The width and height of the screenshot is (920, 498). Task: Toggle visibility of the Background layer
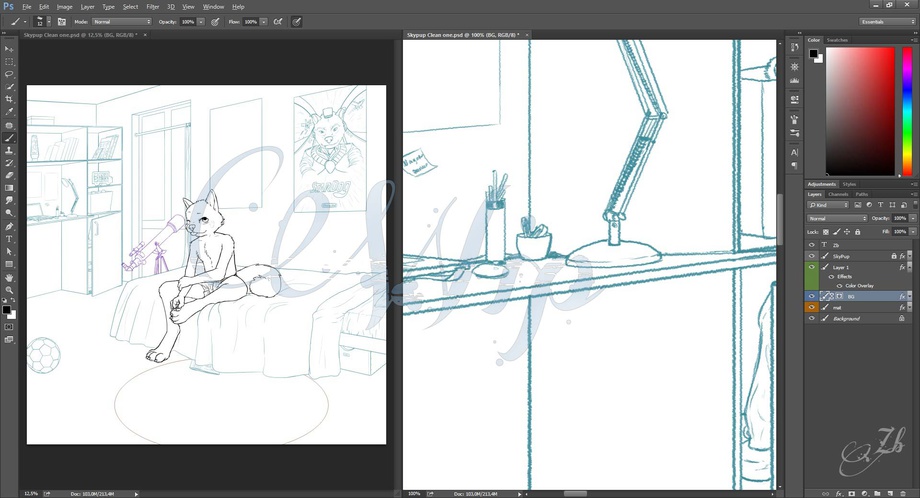811,318
